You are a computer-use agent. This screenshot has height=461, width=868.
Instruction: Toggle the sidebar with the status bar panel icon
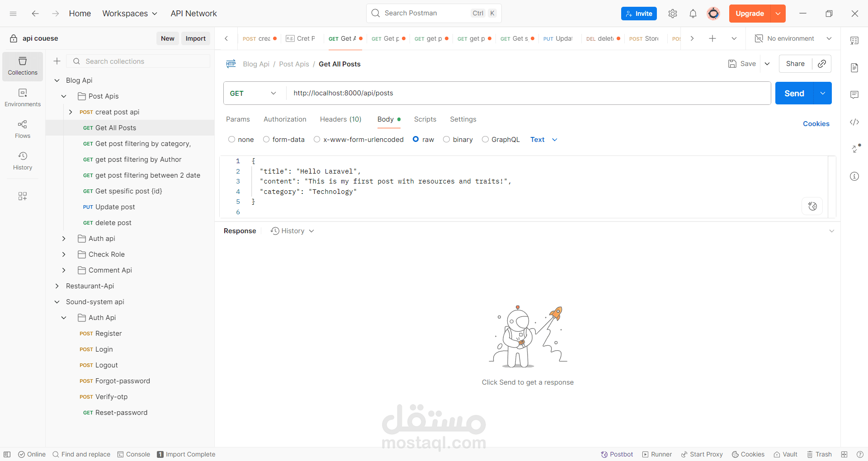pyautogui.click(x=7, y=454)
